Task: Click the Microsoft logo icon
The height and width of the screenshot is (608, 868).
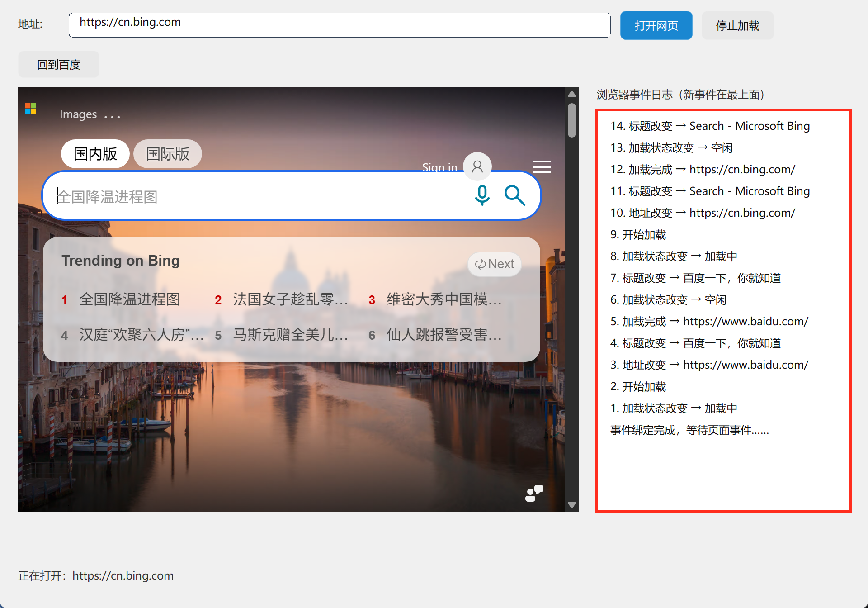Action: (31, 109)
